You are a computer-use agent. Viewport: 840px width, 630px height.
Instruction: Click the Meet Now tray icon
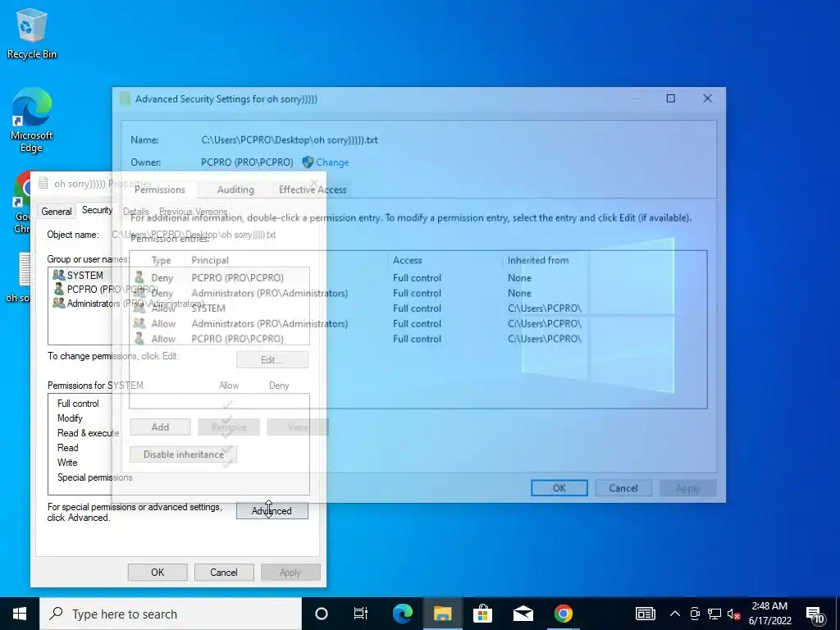695,614
